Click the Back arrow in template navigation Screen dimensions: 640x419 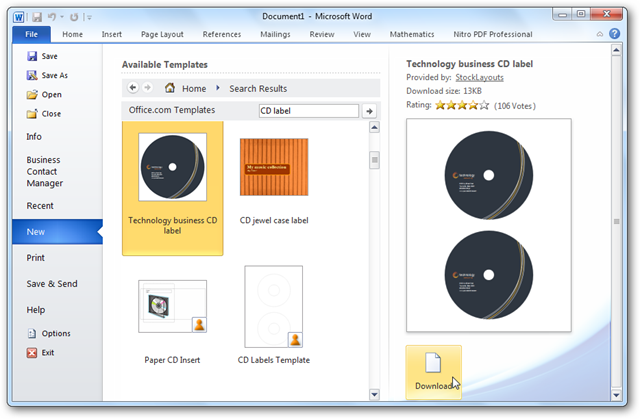(133, 88)
